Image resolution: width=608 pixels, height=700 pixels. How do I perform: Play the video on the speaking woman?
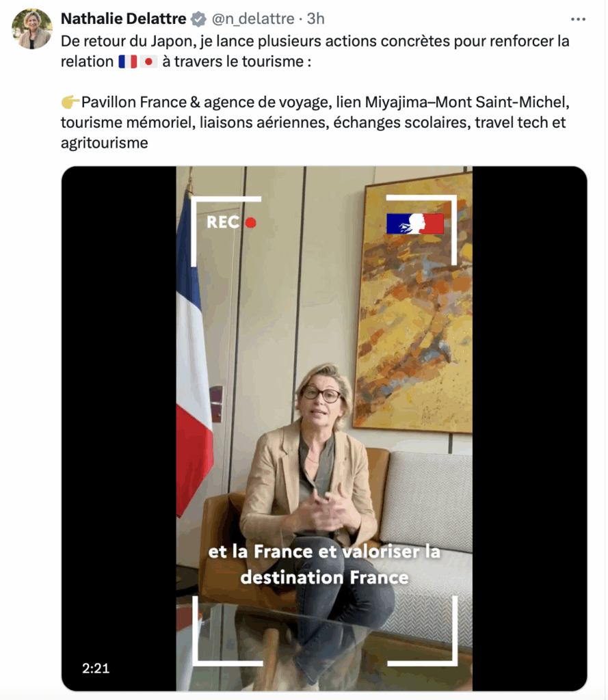[x=324, y=429]
